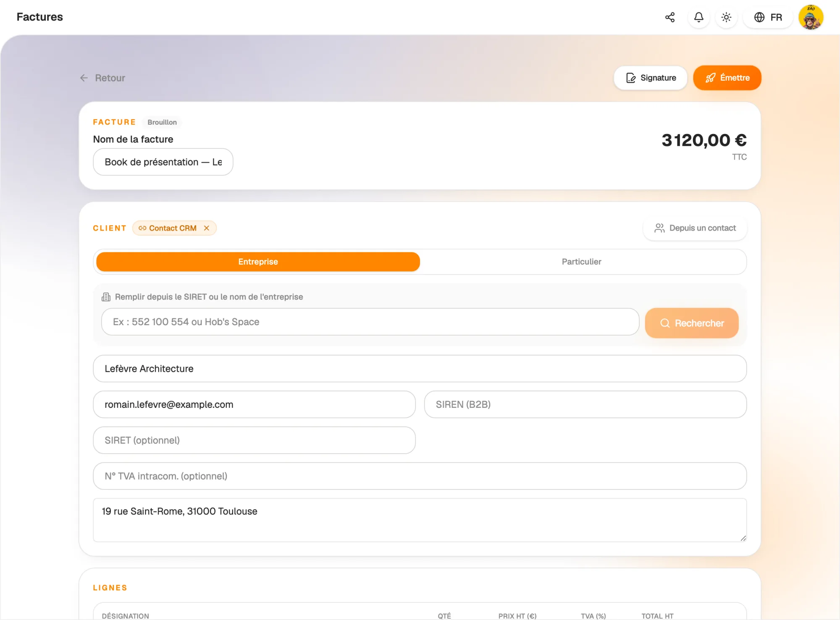Click Depuis un contact button

click(x=695, y=228)
